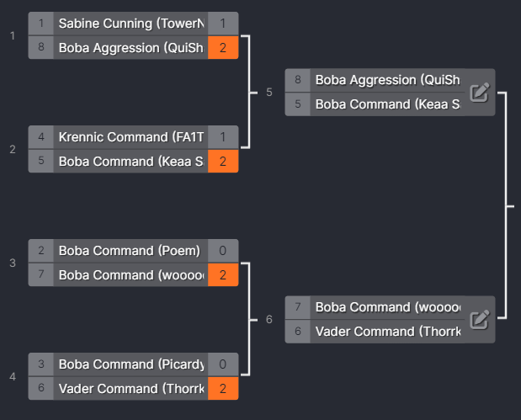Select Boba Command (Picardy) entry
The width and height of the screenshot is (521, 420).
tap(130, 364)
